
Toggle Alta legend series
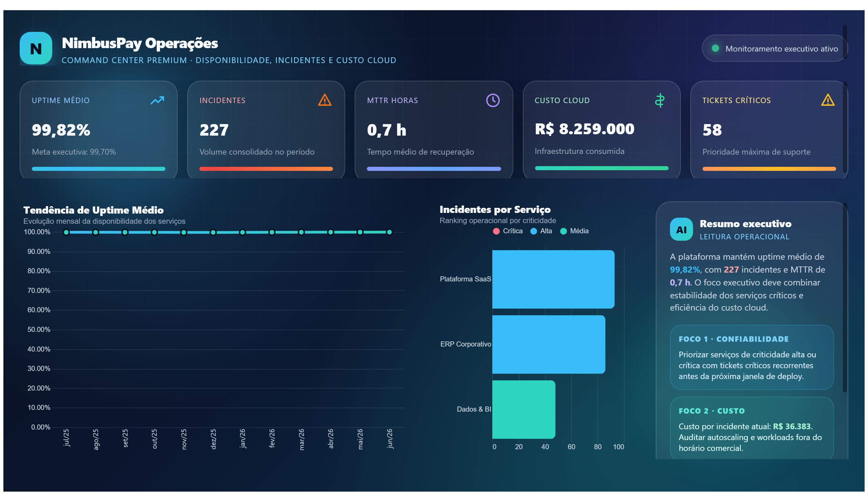[x=541, y=231]
